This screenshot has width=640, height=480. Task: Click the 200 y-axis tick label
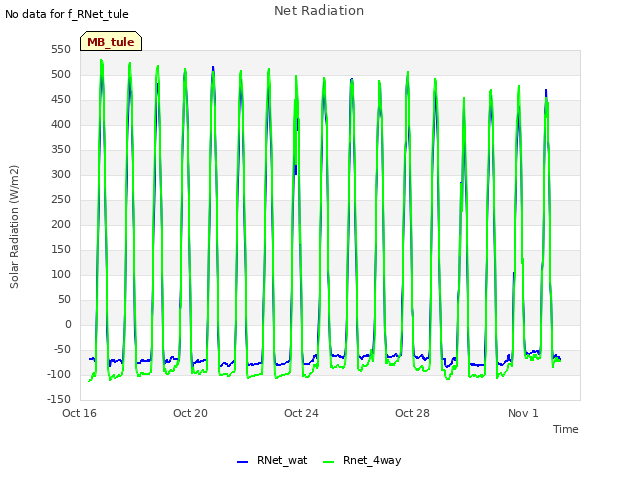click(61, 224)
